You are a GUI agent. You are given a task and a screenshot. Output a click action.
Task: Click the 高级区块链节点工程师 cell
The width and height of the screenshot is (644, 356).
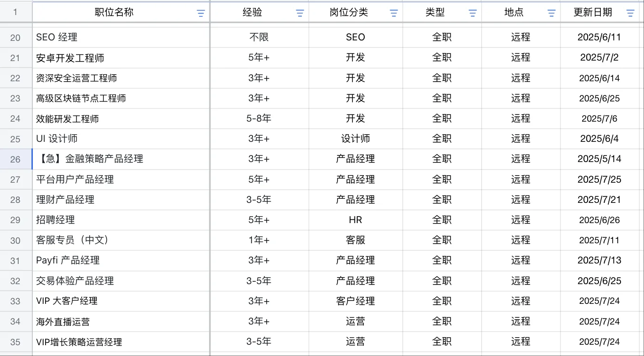pyautogui.click(x=121, y=98)
